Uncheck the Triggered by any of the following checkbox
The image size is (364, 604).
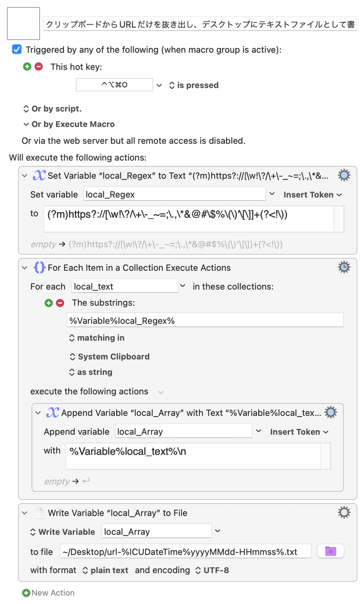(16, 50)
